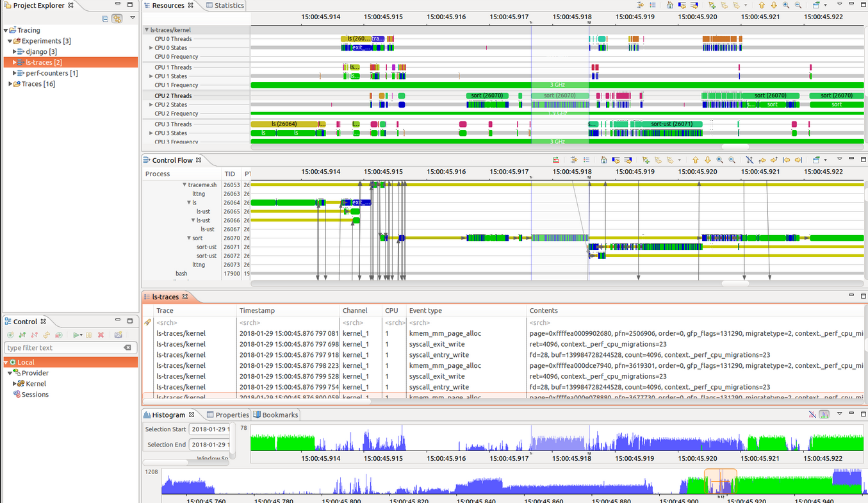The height and width of the screenshot is (503, 868).
Task: Select next resource down arrow in Resources view
Action: point(774,5)
